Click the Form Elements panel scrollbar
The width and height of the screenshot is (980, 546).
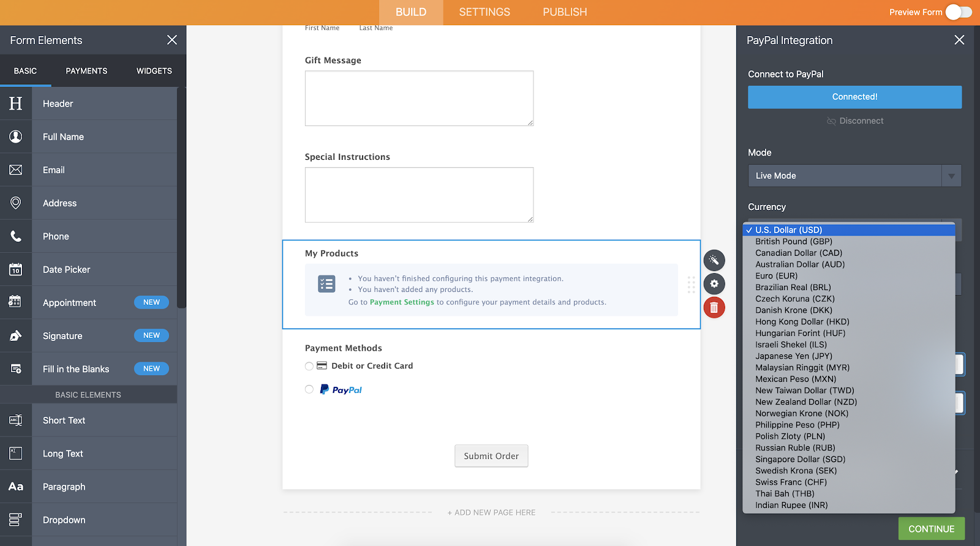pos(181,197)
